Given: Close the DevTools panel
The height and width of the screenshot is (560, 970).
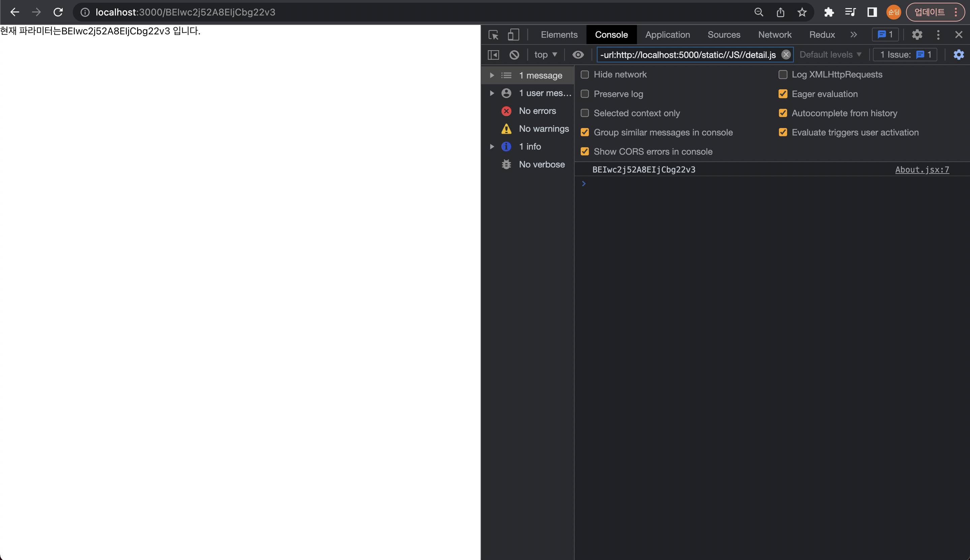Looking at the screenshot, I should [959, 35].
